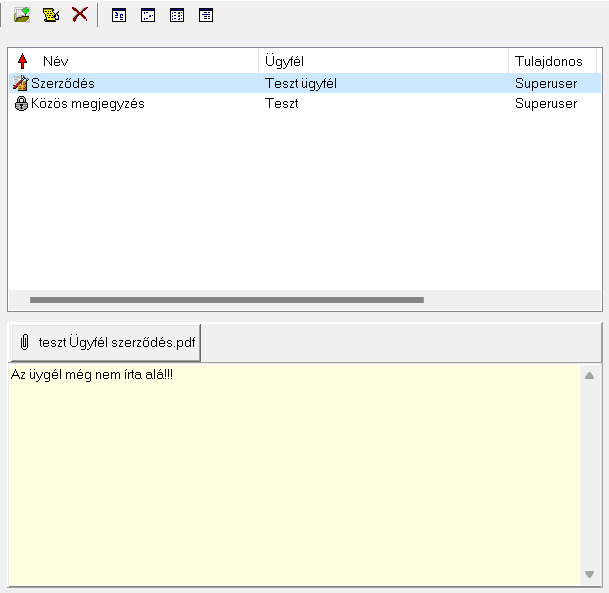The height and width of the screenshot is (593, 609).
Task: Open attachment teszt Ügyfél szerződés.pdf
Action: [106, 343]
